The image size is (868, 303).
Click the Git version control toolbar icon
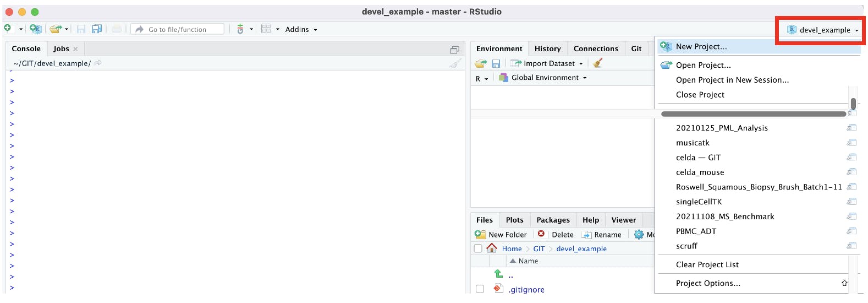[240, 29]
